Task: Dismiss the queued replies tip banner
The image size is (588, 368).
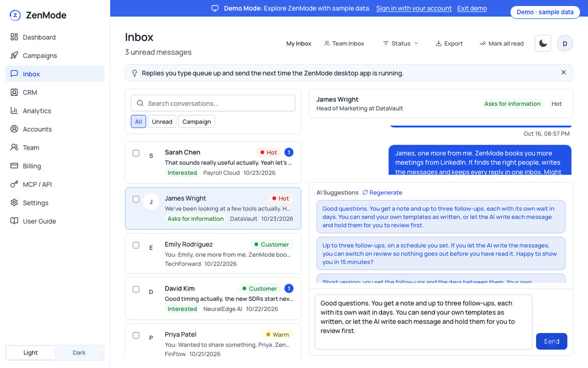Action: 563,73
